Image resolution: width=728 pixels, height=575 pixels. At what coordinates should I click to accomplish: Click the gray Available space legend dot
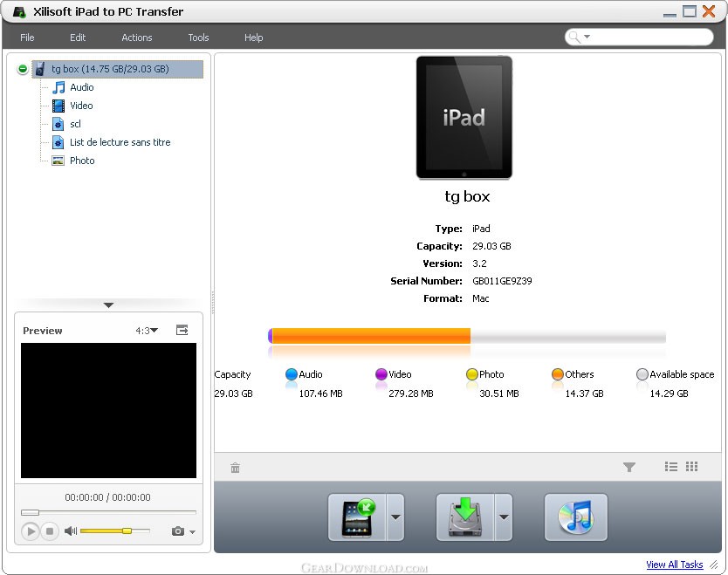pos(642,374)
